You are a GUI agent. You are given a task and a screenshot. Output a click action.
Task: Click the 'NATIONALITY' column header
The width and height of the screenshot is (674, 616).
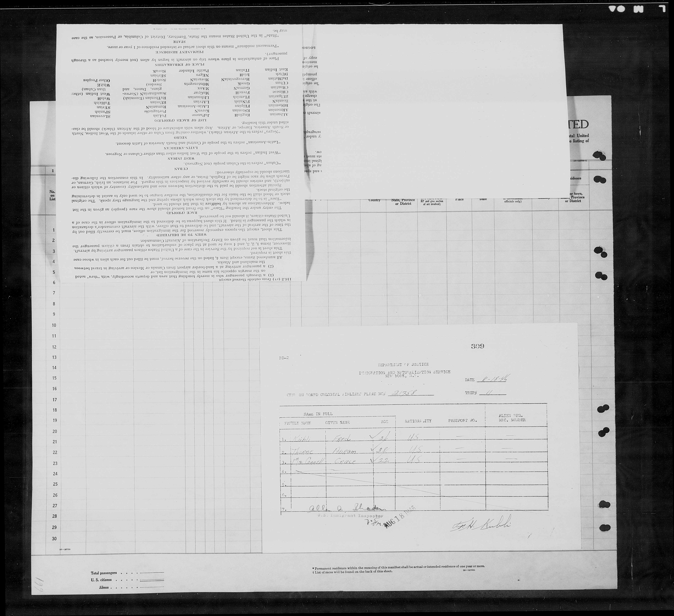(418, 421)
